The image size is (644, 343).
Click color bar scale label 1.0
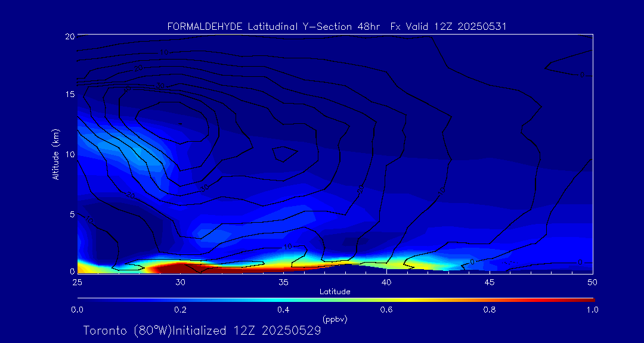592,310
